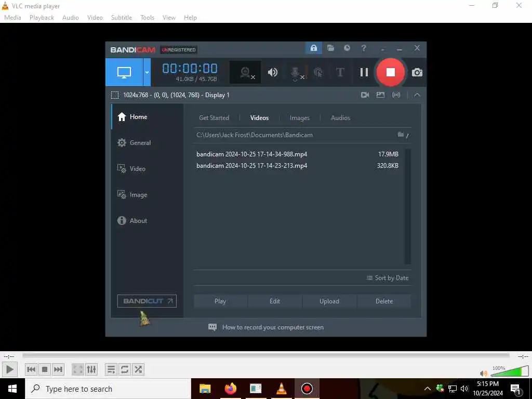Click Bandicam lock icon
Viewport: 532px width, 399px height.
click(313, 48)
